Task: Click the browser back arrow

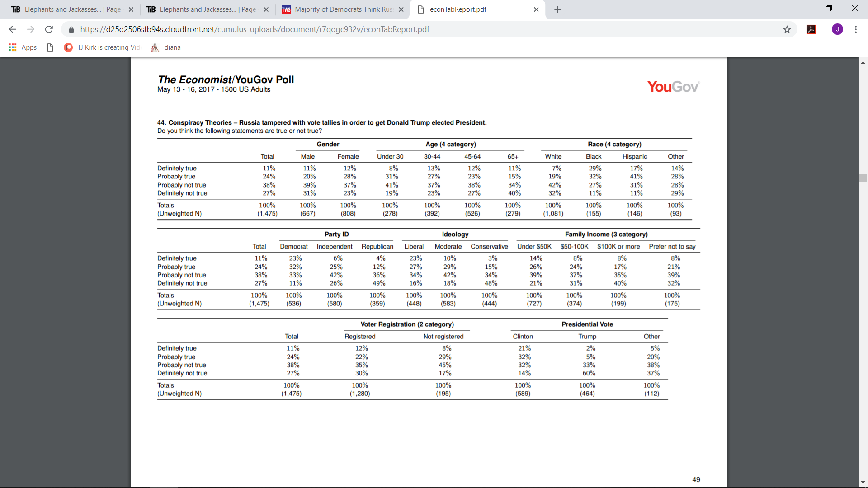Action: tap(13, 29)
